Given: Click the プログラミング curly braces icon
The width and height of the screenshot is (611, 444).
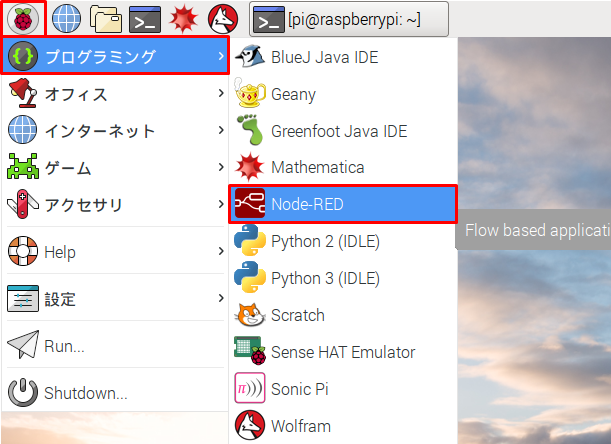Looking at the screenshot, I should pos(23,56).
